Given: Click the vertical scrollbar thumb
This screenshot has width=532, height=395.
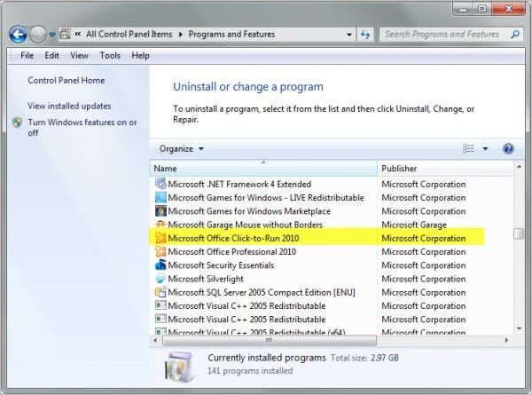Looking at the screenshot, I should (x=519, y=233).
